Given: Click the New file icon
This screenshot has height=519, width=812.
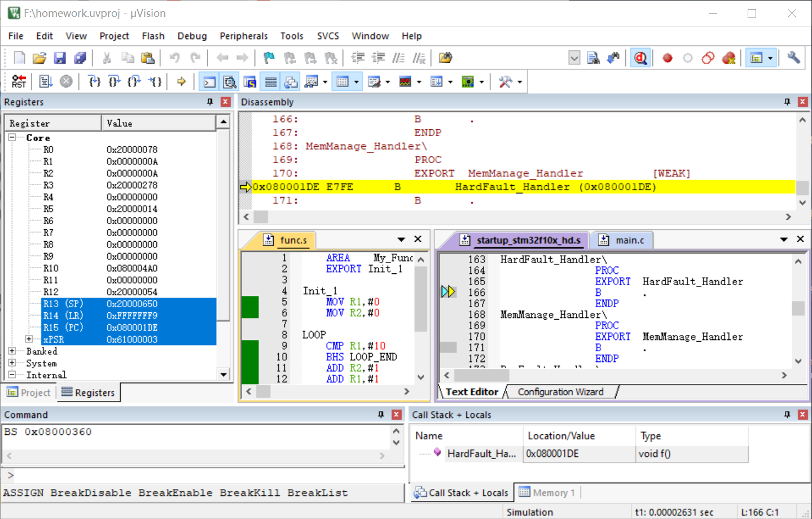Looking at the screenshot, I should pyautogui.click(x=19, y=58).
